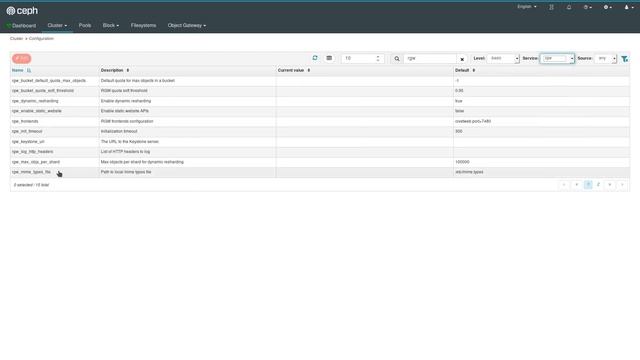Image resolution: width=640 pixels, height=360 pixels.
Task: Open the background tasks icon
Action: coord(551,7)
